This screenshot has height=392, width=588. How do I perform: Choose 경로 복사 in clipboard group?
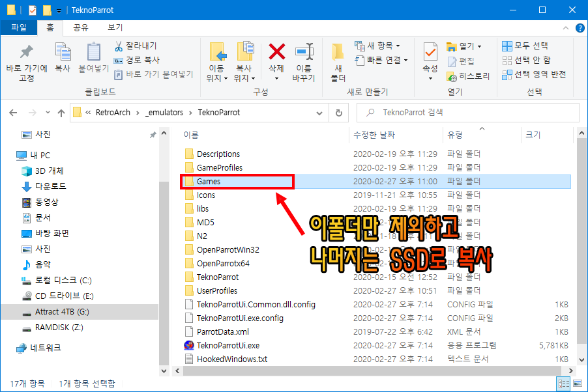pos(137,60)
